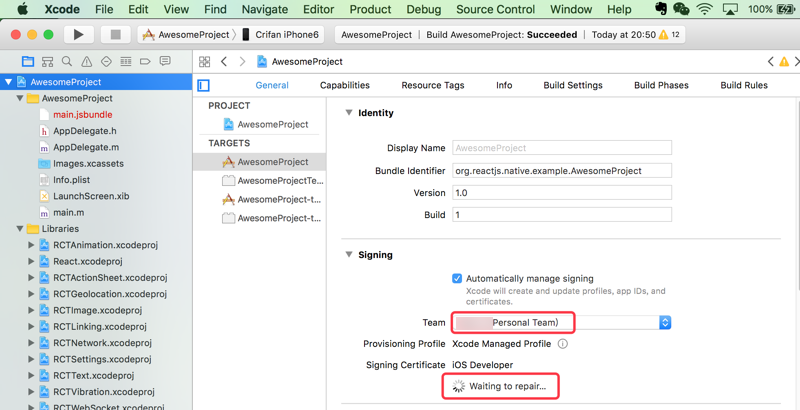Toggle the targets list sidebar icon
The height and width of the screenshot is (410, 800).
coord(204,86)
